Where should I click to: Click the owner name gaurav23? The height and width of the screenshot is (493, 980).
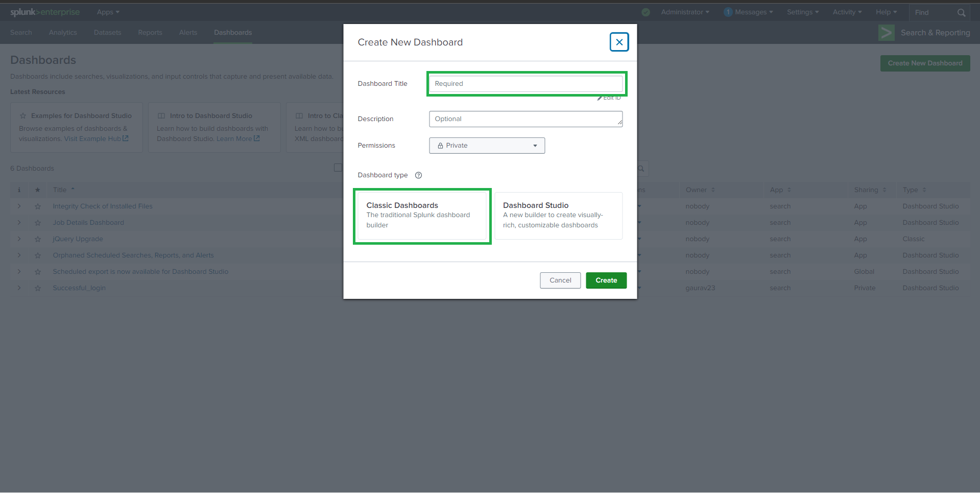pyautogui.click(x=700, y=288)
